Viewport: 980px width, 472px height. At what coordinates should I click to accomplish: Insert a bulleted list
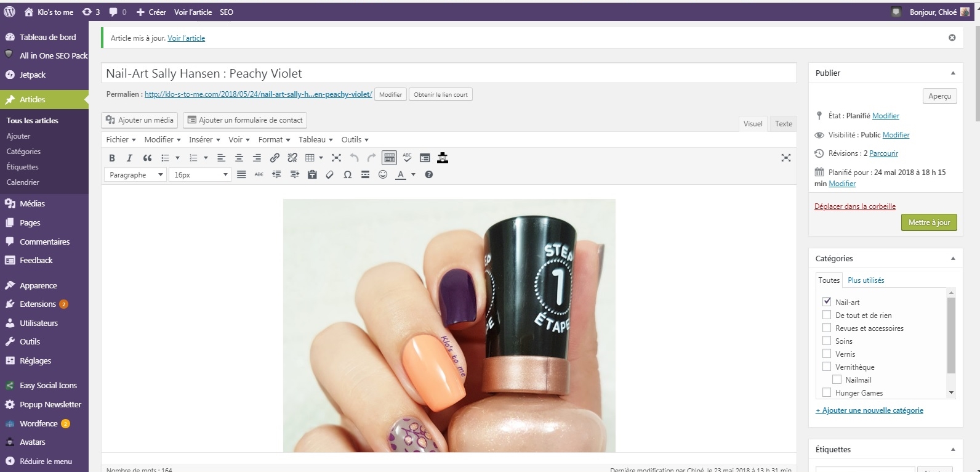coord(165,158)
